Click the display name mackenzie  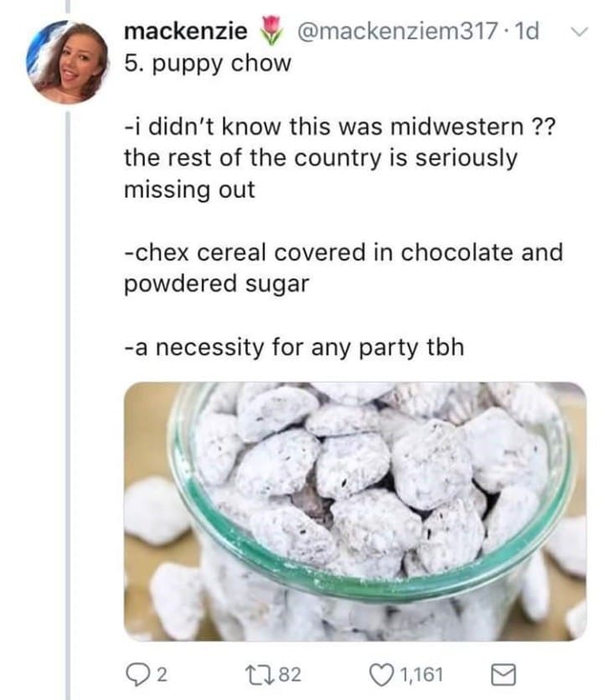pos(185,31)
